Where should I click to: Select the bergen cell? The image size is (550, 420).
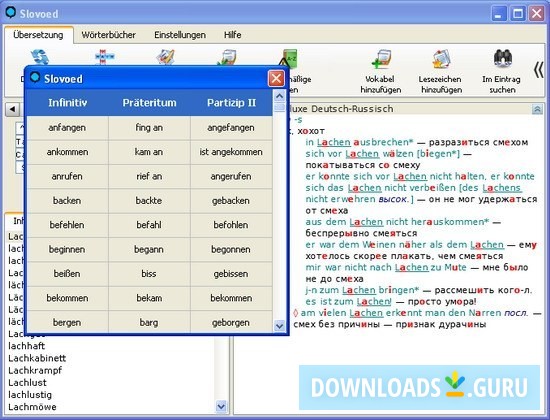(x=67, y=322)
